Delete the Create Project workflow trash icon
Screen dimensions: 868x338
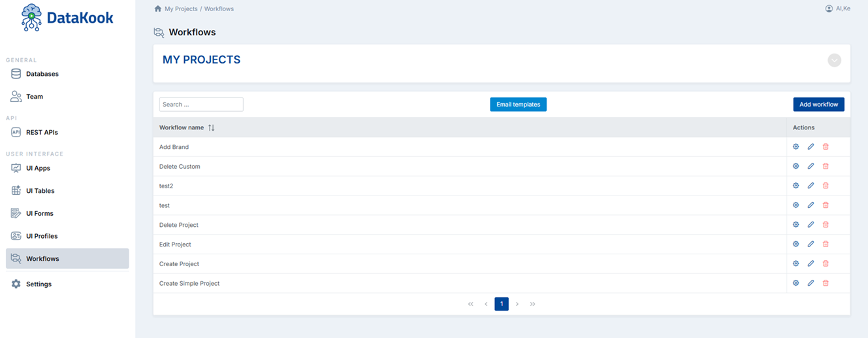pyautogui.click(x=826, y=263)
